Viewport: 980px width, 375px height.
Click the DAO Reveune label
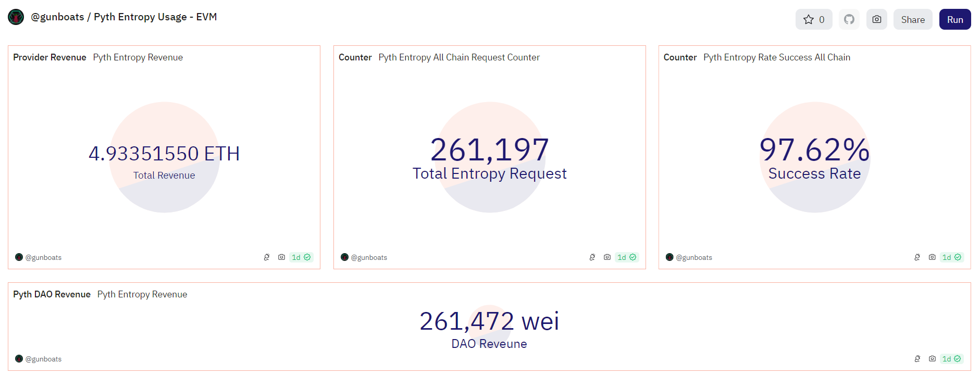pos(489,344)
